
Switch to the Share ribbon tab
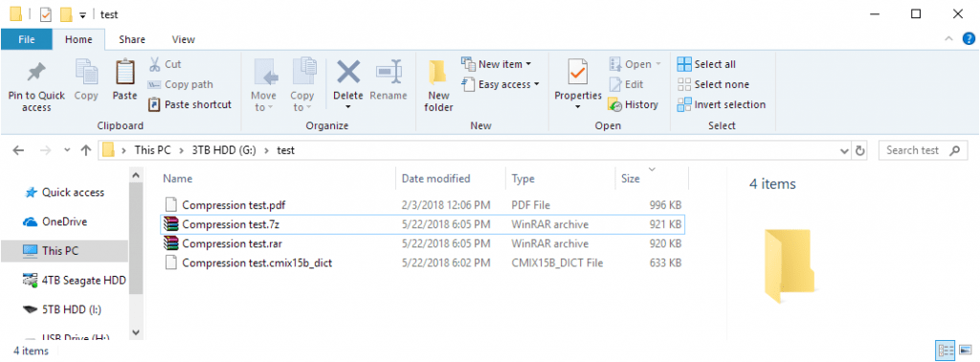coord(132,39)
